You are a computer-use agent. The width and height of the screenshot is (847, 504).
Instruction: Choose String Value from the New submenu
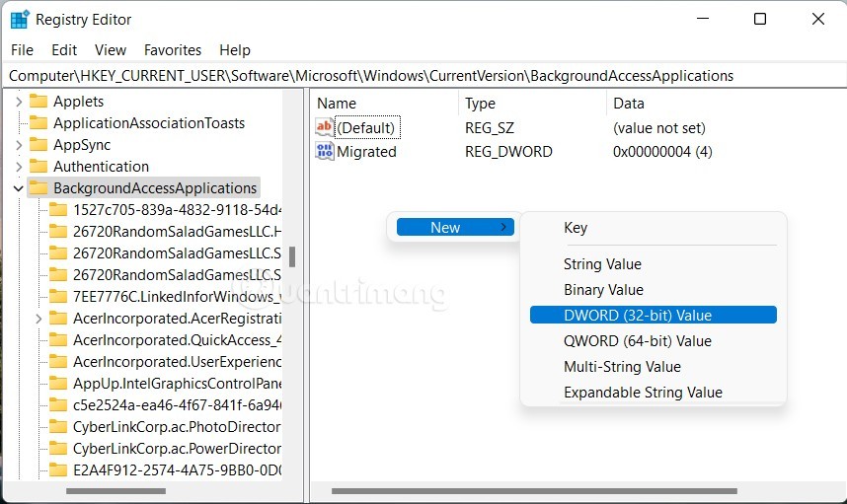602,264
